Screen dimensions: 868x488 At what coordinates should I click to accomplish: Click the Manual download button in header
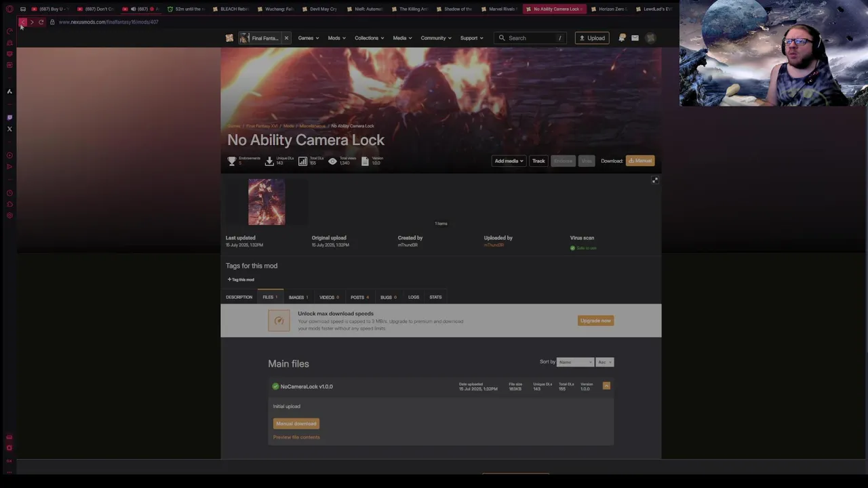(640, 161)
